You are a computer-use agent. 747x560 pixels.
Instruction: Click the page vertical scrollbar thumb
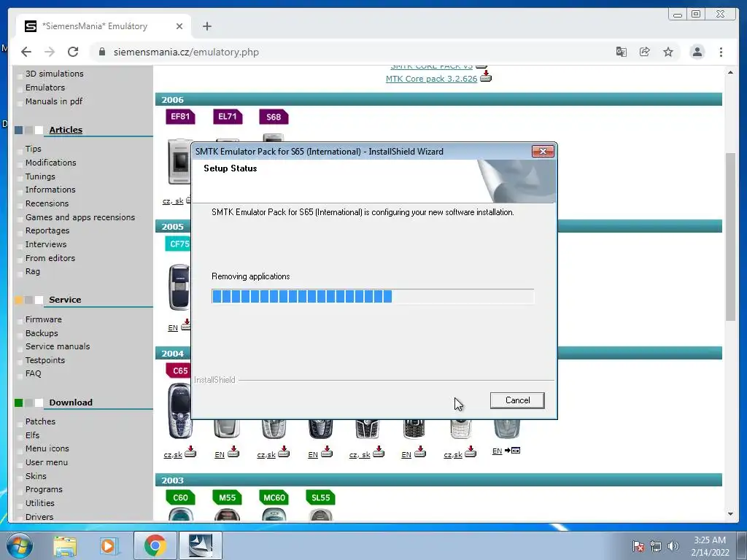pyautogui.click(x=730, y=237)
